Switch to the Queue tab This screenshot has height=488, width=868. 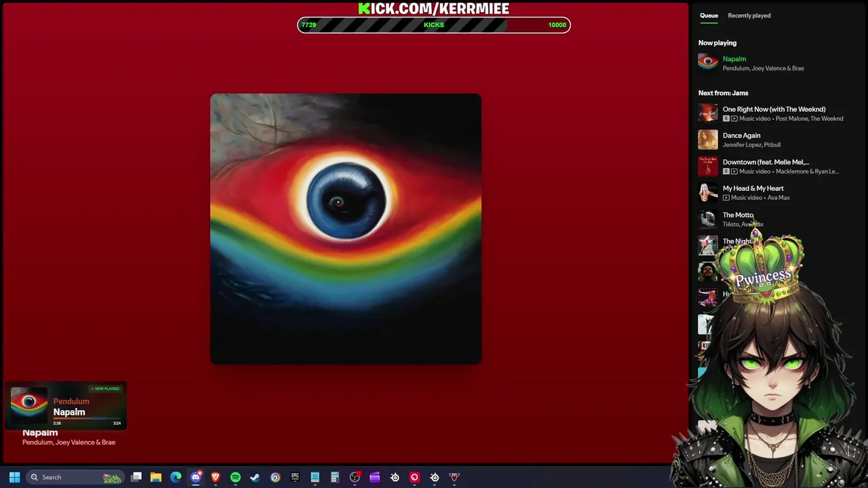point(709,16)
